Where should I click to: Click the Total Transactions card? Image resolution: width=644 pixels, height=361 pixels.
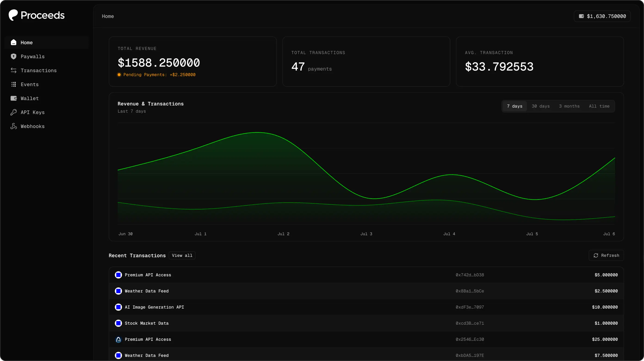366,62
